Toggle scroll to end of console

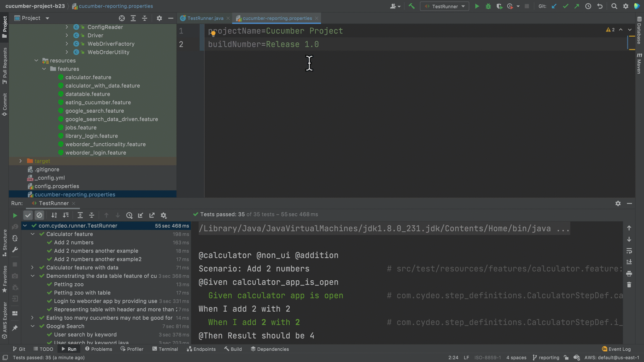(629, 262)
